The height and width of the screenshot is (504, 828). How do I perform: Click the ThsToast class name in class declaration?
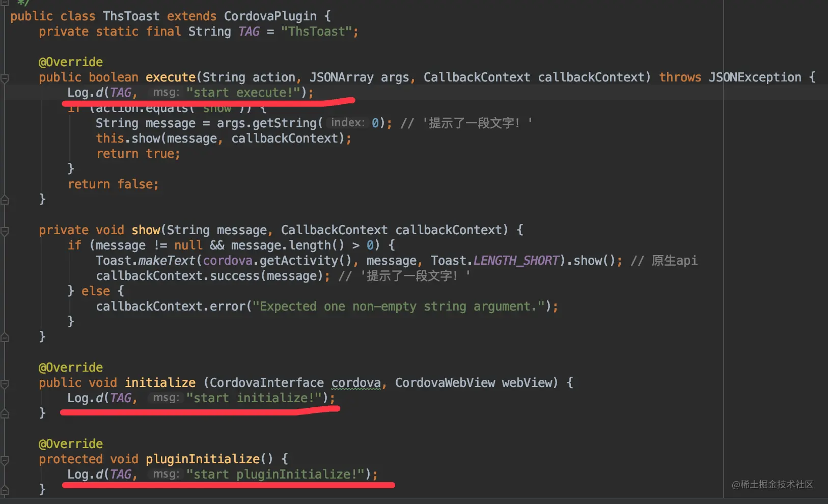pyautogui.click(x=131, y=16)
